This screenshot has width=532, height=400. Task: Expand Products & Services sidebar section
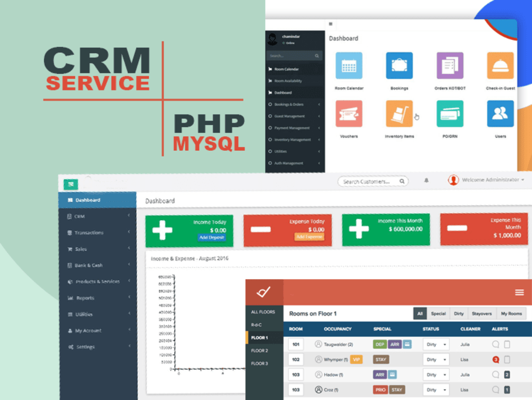tap(97, 282)
